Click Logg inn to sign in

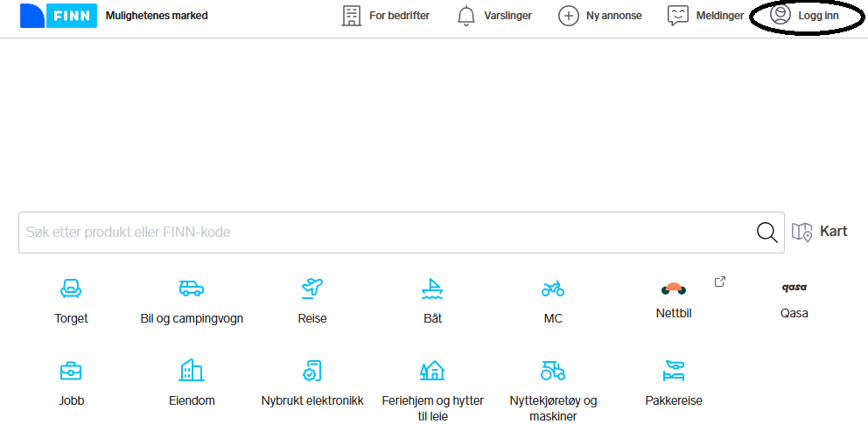pyautogui.click(x=805, y=16)
